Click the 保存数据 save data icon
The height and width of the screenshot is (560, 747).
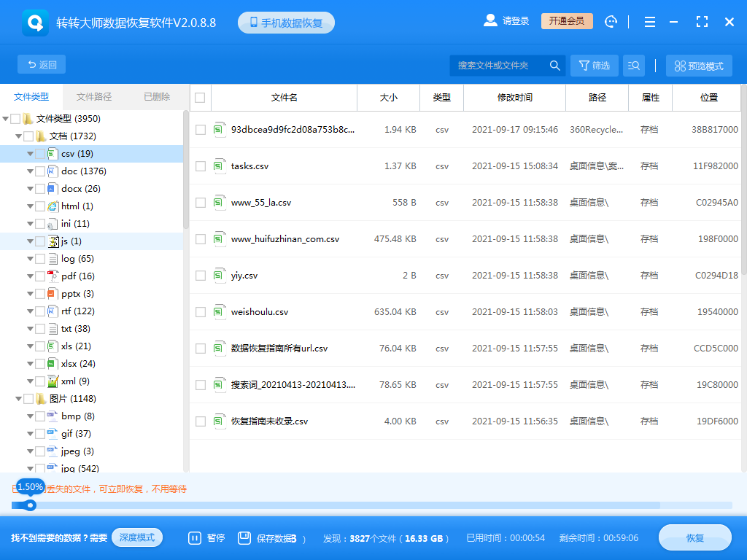[x=244, y=537]
